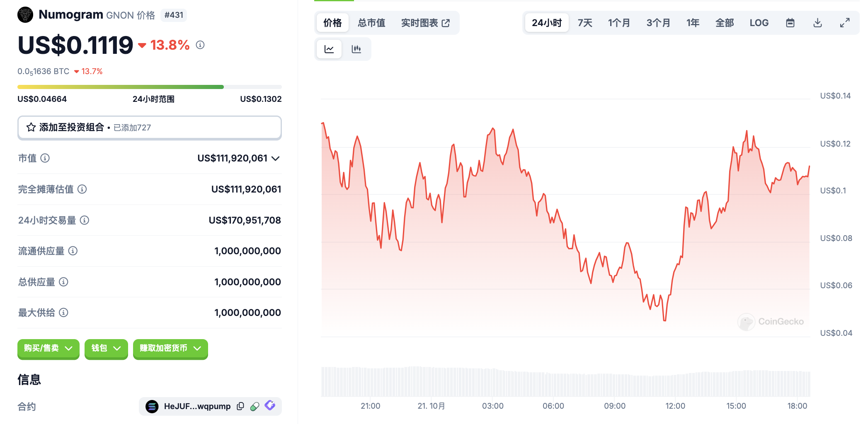Open the 赚取加密货币 menu button

coord(170,349)
